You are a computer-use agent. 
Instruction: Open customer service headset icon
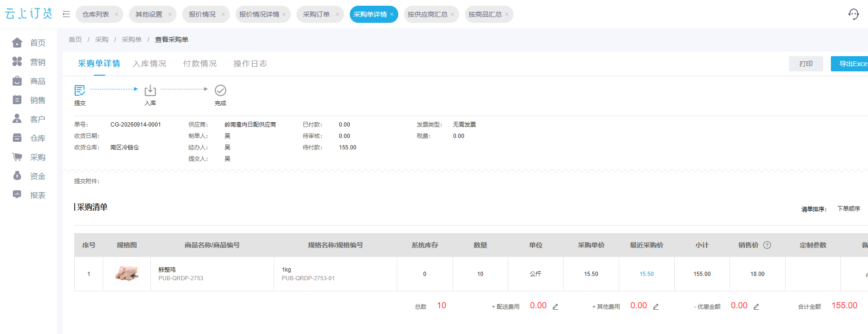click(x=854, y=14)
